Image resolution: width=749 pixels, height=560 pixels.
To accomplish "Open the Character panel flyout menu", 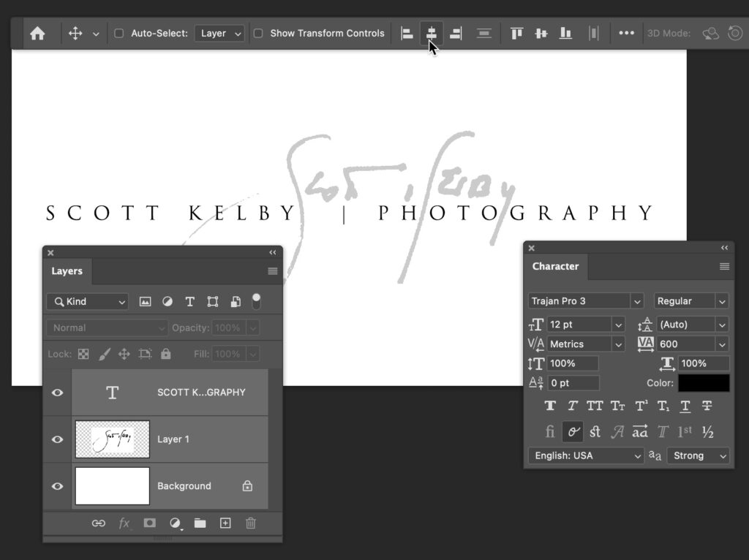I will coord(724,266).
